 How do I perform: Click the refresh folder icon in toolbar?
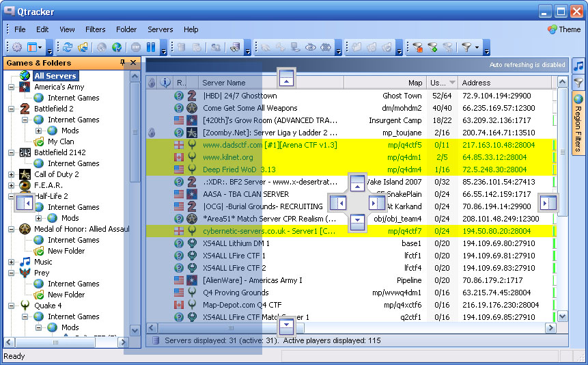pos(83,47)
